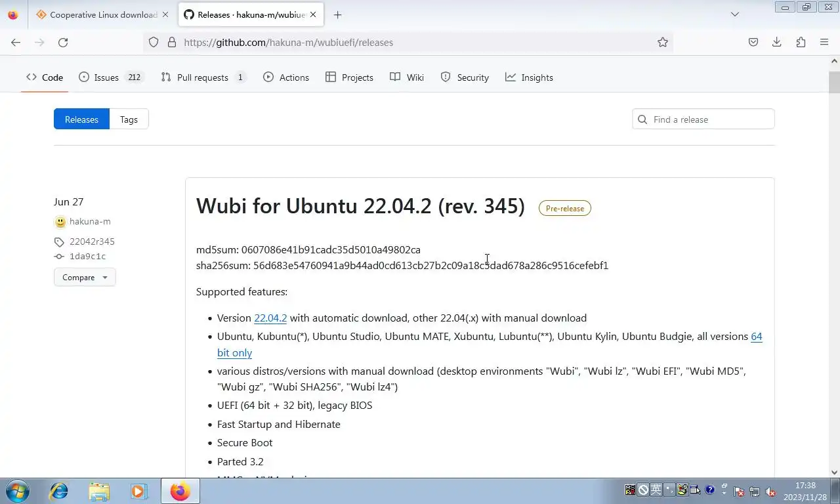Open the Code repository tab
The width and height of the screenshot is (840, 504).
pyautogui.click(x=45, y=77)
